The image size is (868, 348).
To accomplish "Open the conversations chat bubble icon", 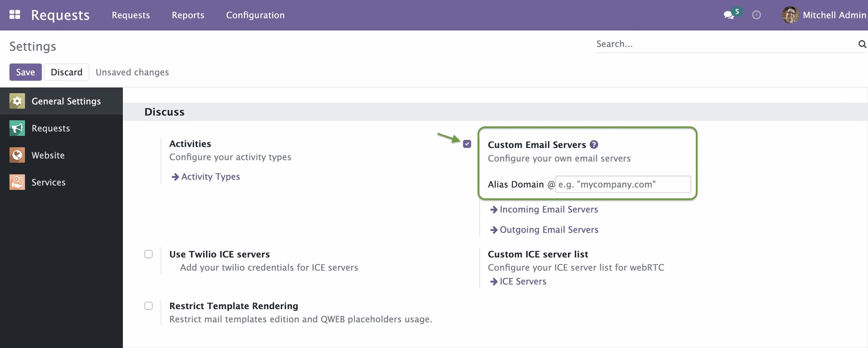I will point(728,15).
